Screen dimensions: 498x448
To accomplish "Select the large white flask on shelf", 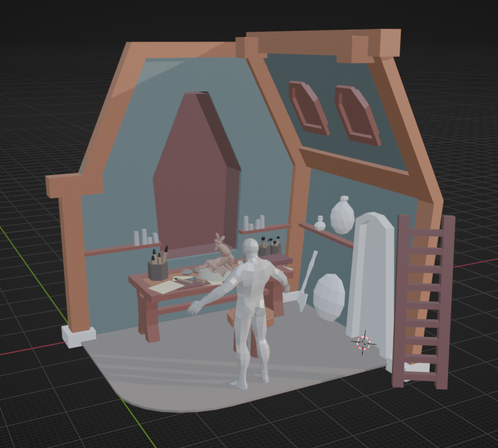I will point(342,215).
